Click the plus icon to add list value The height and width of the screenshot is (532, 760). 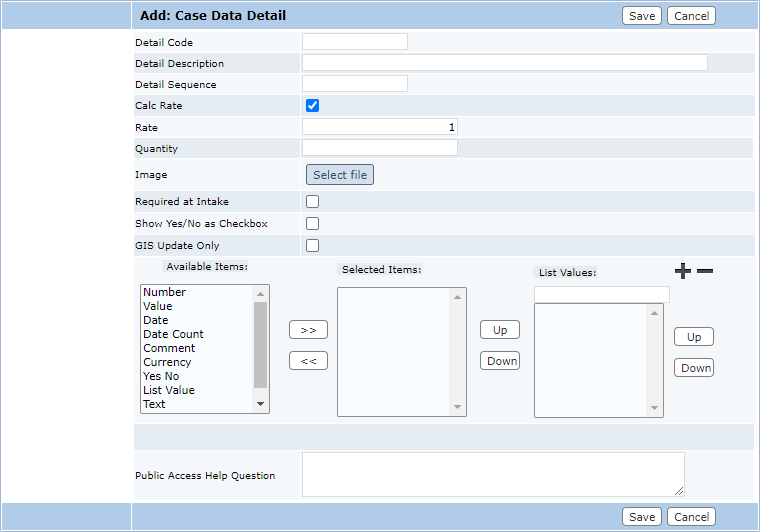click(683, 271)
